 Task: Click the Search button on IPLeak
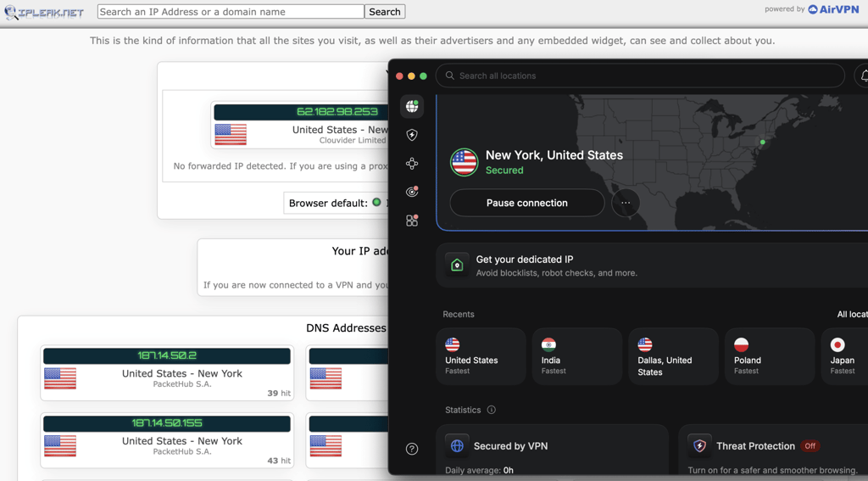click(x=385, y=12)
